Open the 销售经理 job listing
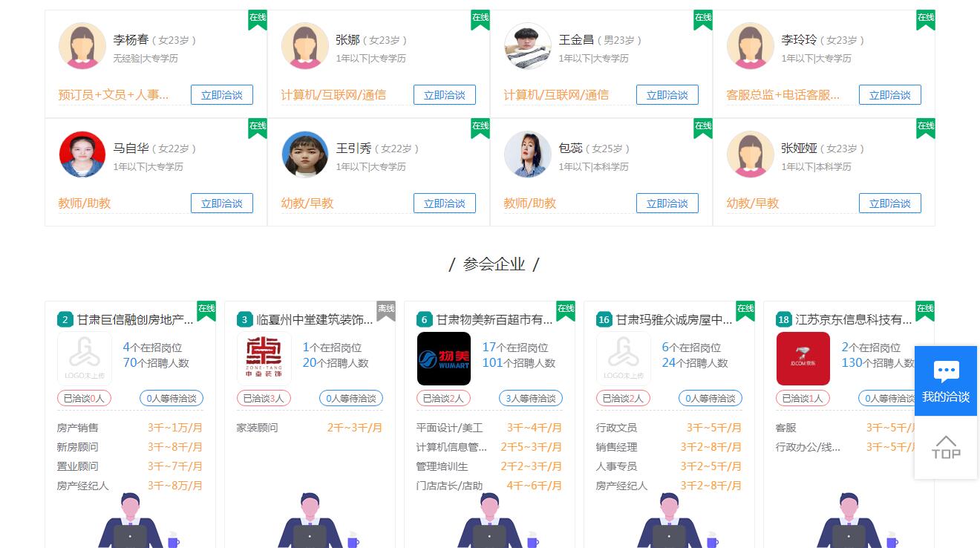 click(x=616, y=447)
